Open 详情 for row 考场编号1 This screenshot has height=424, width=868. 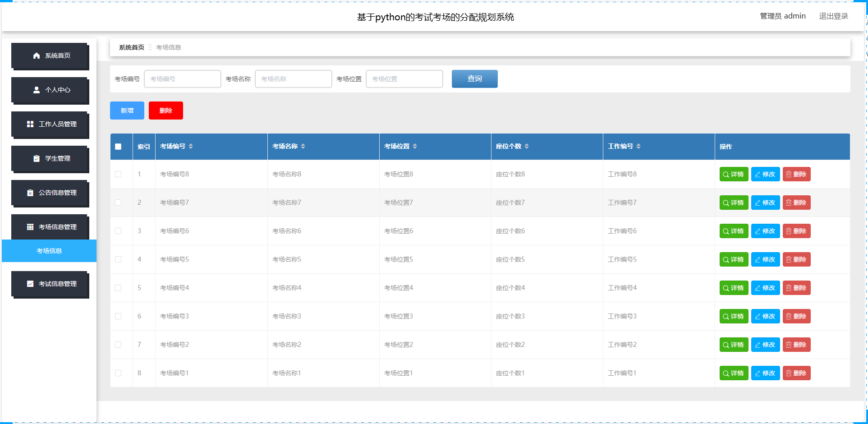pyautogui.click(x=734, y=373)
